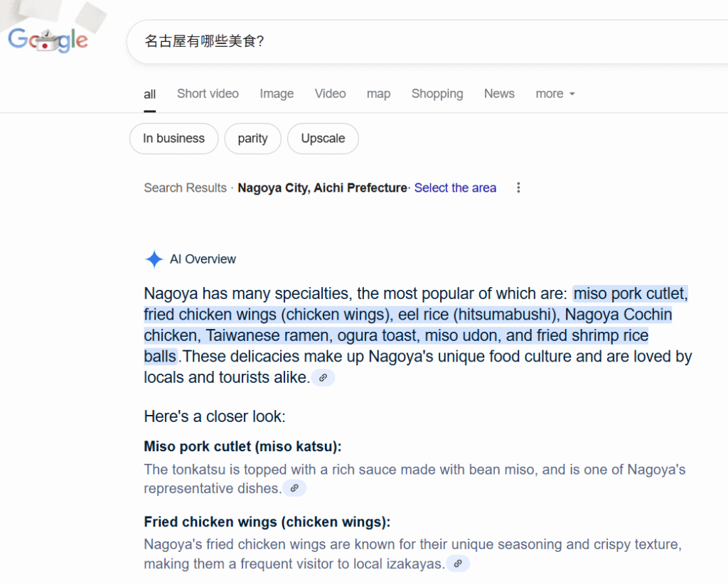Click 'Nagoya City, Aichi Prefecture' location text
Viewport: 728px width, 584px height.
tap(322, 188)
